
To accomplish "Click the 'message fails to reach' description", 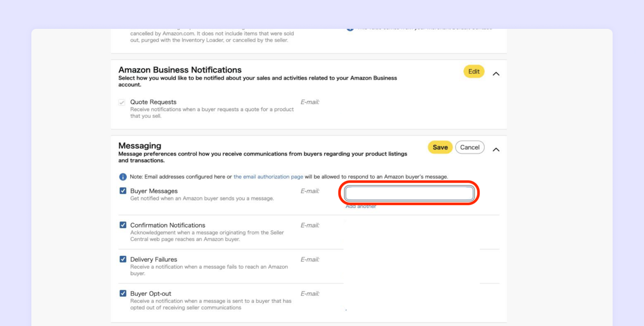I will pos(209,270).
